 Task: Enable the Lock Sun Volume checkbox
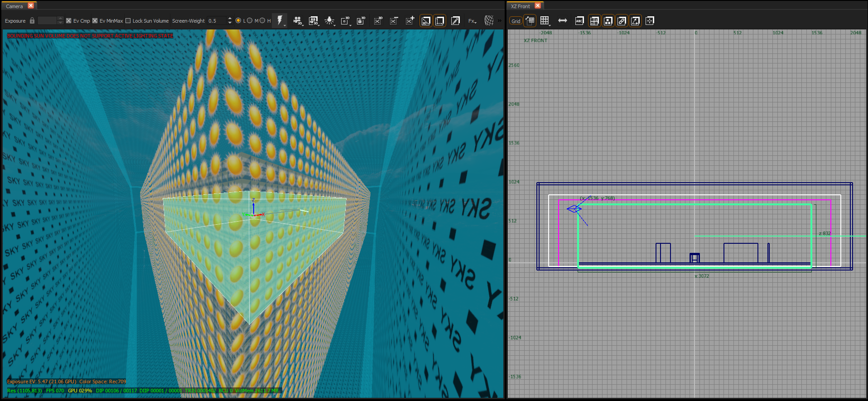128,21
